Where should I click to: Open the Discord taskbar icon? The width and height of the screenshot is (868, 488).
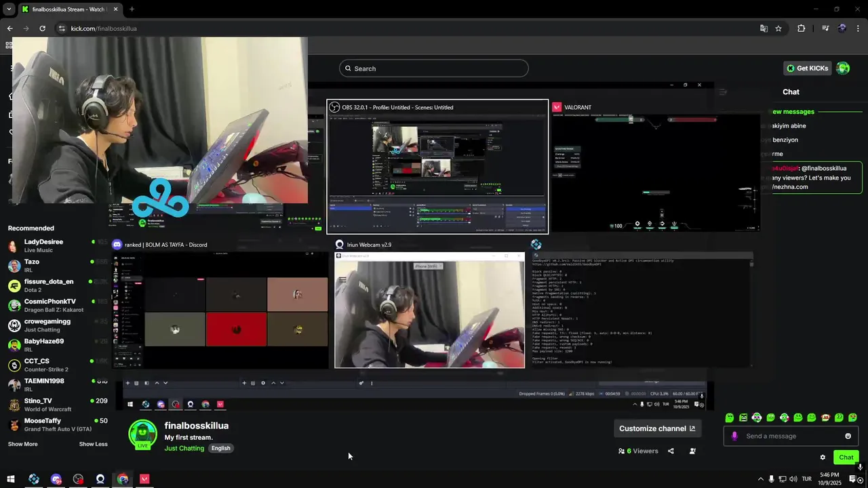click(56, 479)
